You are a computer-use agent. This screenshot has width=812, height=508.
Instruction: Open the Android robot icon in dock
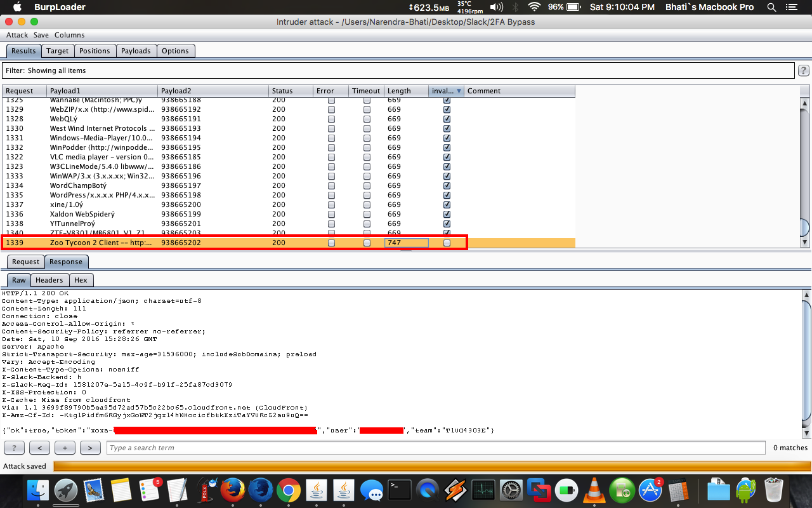coord(747,490)
